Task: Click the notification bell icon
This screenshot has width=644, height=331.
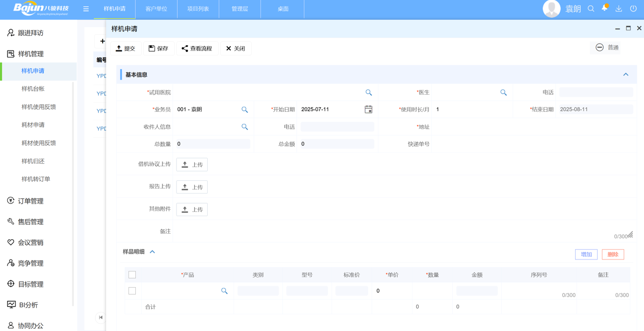Action: pos(605,9)
